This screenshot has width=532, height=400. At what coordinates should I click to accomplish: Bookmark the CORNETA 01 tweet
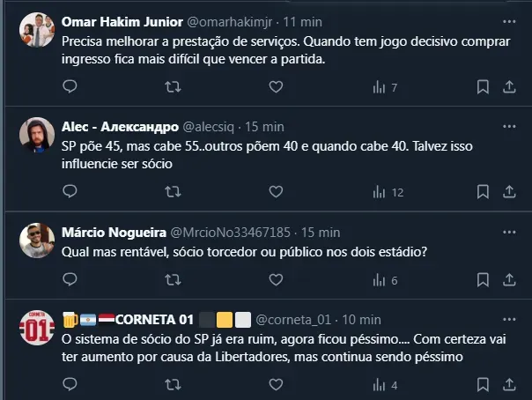tap(483, 385)
